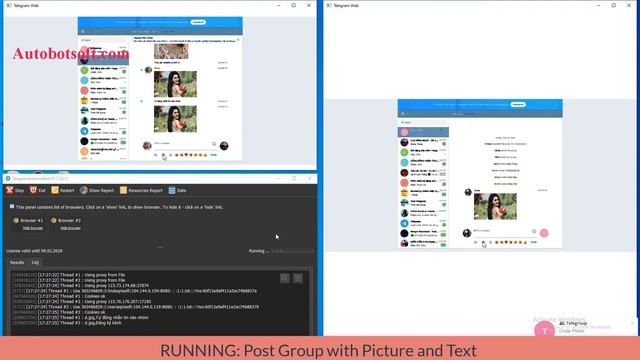Open the Resources Report
Image resolution: width=640 pixels, height=360 pixels.
pos(141,190)
